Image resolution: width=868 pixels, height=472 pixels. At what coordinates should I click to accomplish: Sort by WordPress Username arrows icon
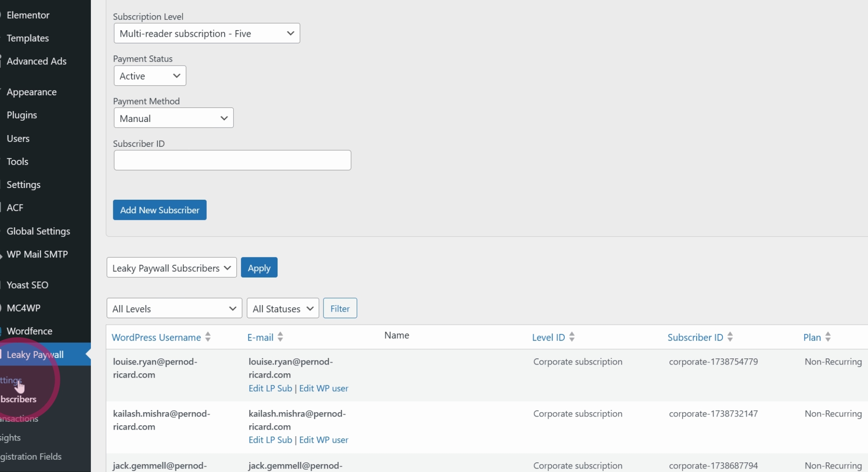[208, 337]
